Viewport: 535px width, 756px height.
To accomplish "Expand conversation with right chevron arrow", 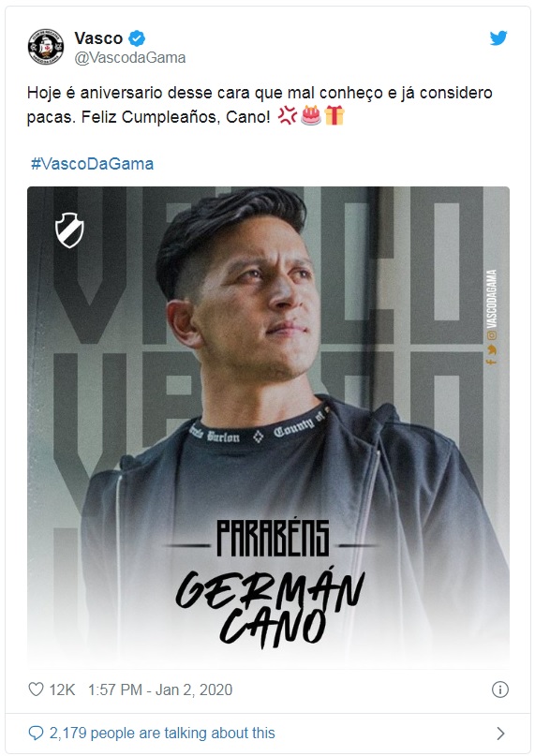I will (500, 734).
